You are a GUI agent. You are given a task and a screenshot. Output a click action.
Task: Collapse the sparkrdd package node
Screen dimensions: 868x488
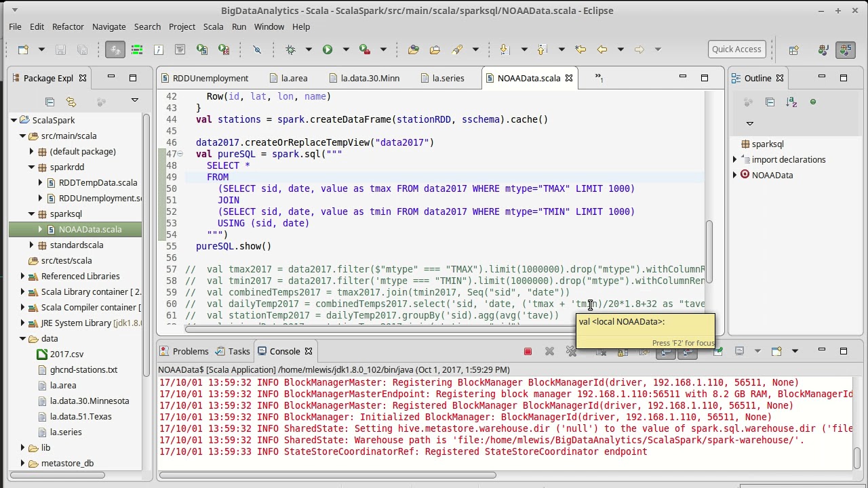(31, 167)
